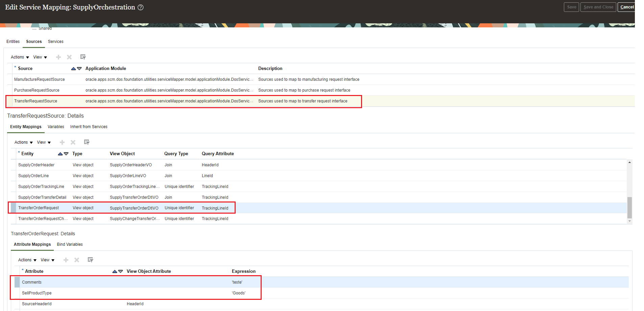Sort Attribute column ascending
Viewport: 644px width, 311px height.
115,271
